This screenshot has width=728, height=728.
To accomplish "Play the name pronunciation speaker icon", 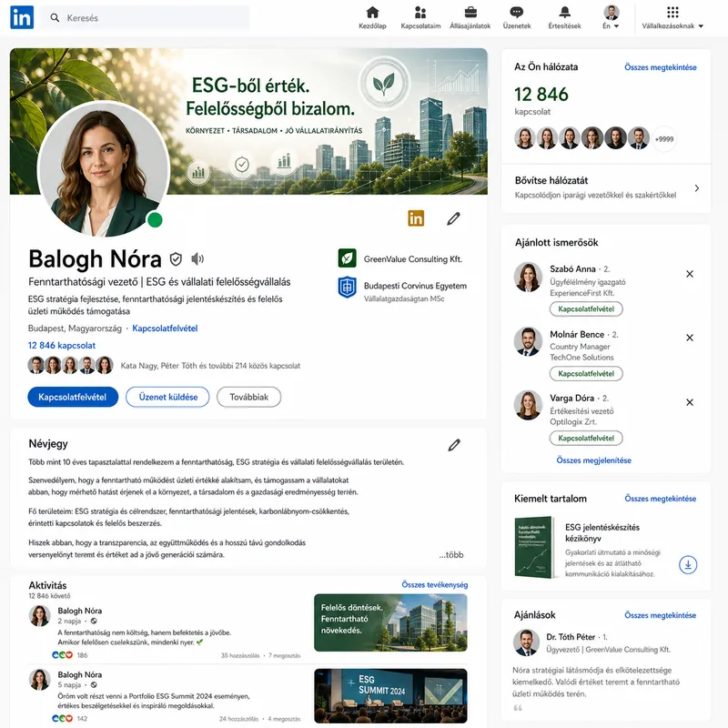I will click(x=197, y=258).
